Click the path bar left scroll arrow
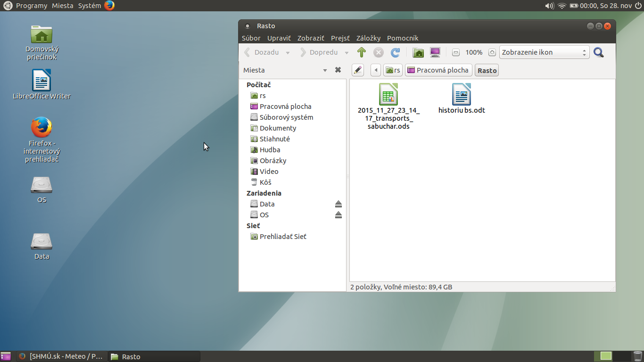Image resolution: width=644 pixels, height=362 pixels. pos(376,70)
